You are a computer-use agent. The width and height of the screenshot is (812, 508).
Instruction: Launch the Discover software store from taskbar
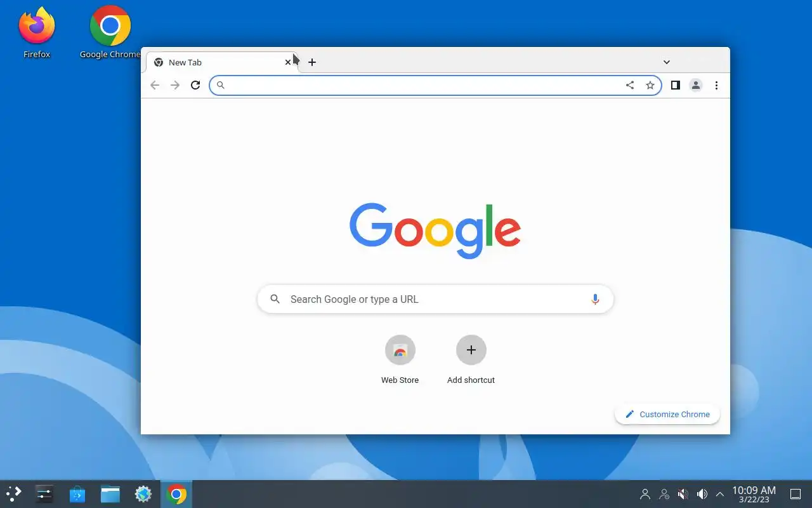click(x=77, y=494)
